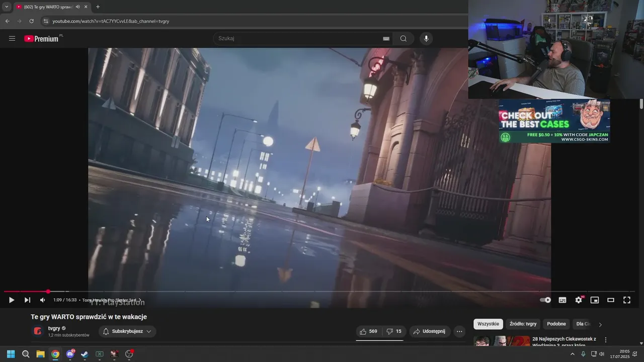
Task: Toggle theater mode view
Action: point(611,300)
